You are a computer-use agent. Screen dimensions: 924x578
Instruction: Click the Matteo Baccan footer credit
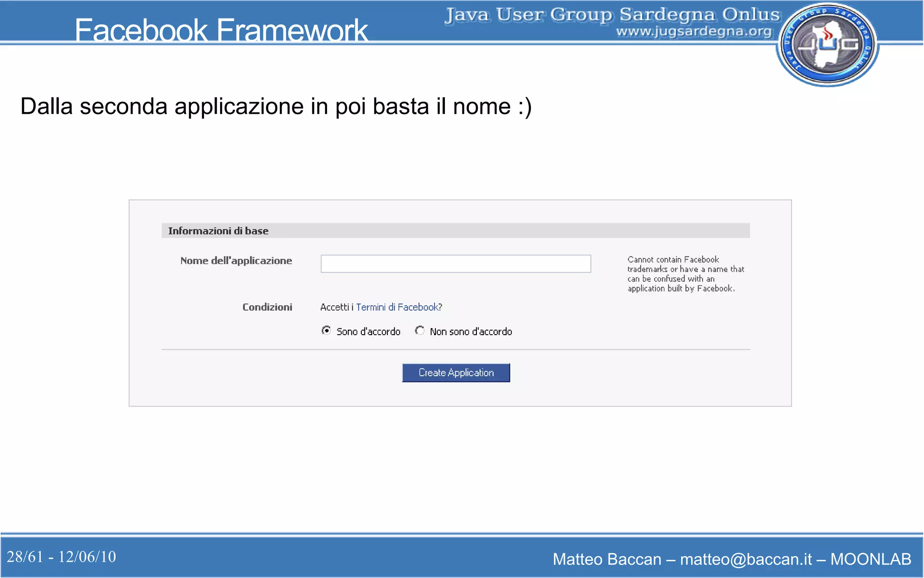pyautogui.click(x=732, y=559)
